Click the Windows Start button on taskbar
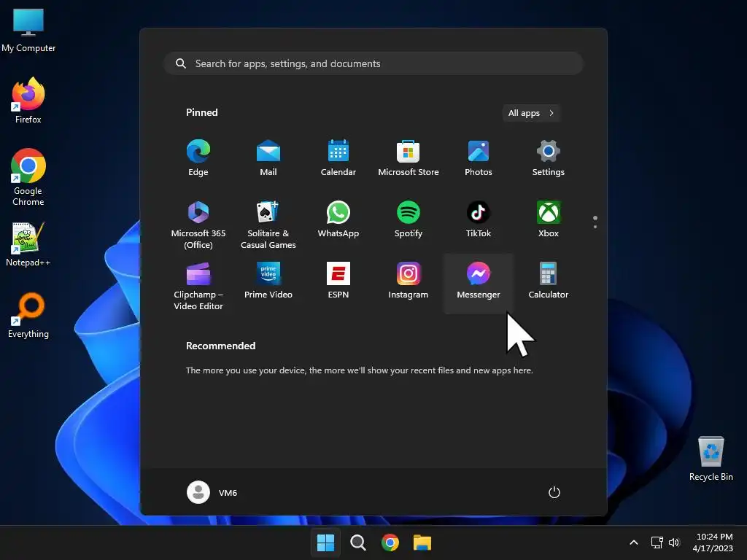The width and height of the screenshot is (747, 560). click(325, 542)
